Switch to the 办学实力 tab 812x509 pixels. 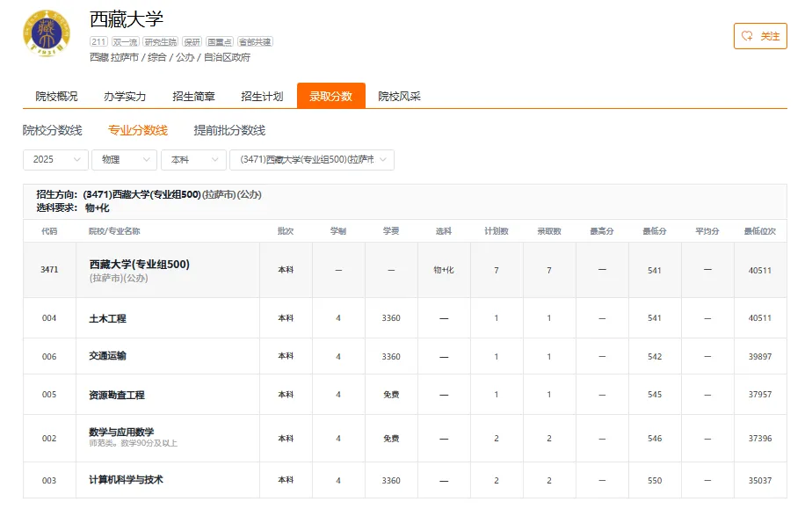coord(125,97)
